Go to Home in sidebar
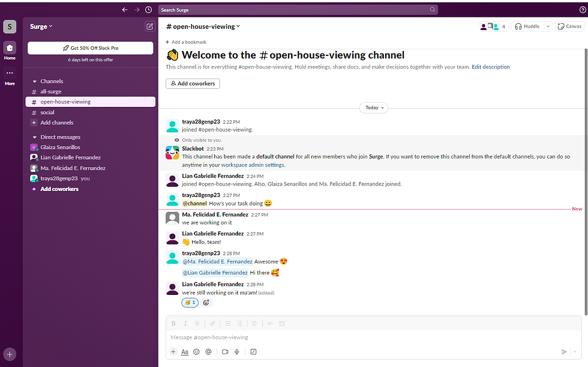 tap(10, 50)
